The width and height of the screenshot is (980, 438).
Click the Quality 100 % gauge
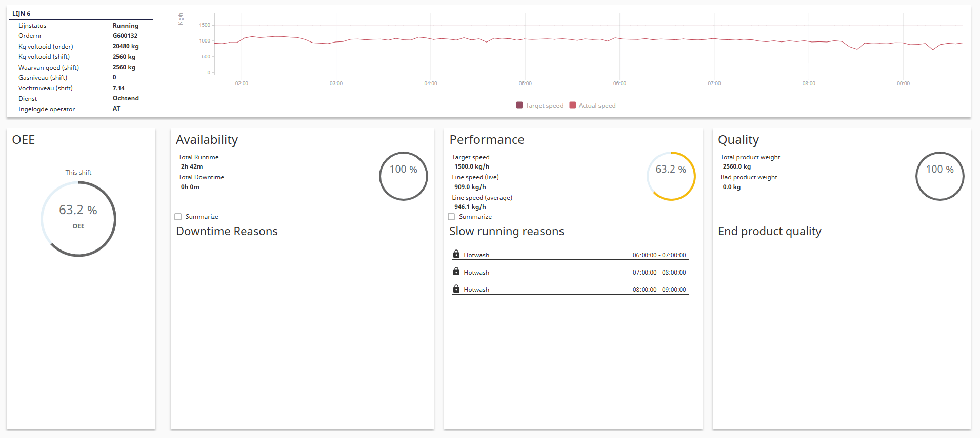click(939, 176)
